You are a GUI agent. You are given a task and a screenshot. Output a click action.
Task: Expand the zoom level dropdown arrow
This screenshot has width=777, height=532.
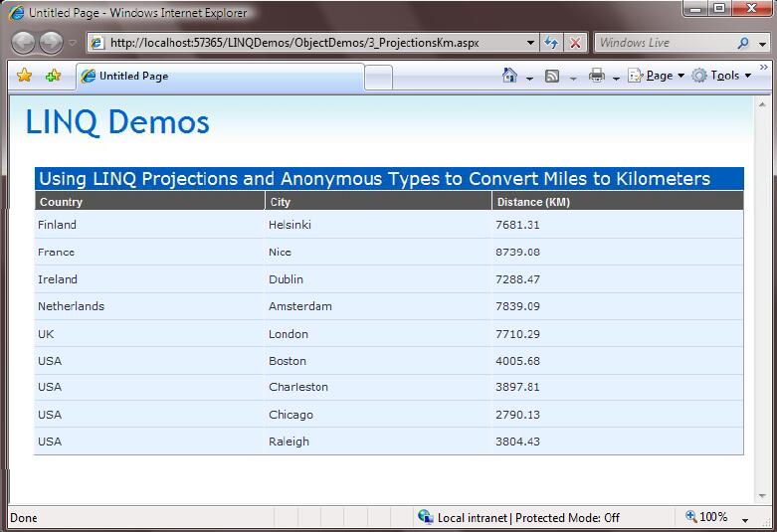tap(745, 520)
